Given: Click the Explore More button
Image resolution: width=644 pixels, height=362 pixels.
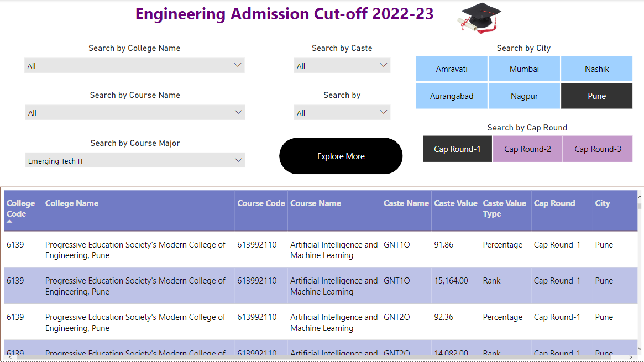Looking at the screenshot, I should pos(341,156).
